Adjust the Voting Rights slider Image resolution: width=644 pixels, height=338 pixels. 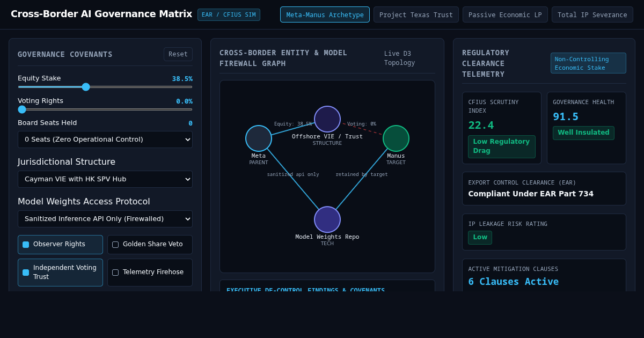coord(105,109)
